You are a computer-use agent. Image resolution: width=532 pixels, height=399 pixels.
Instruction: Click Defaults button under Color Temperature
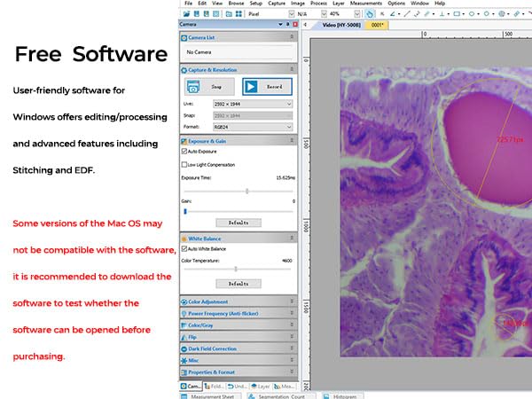pos(238,283)
